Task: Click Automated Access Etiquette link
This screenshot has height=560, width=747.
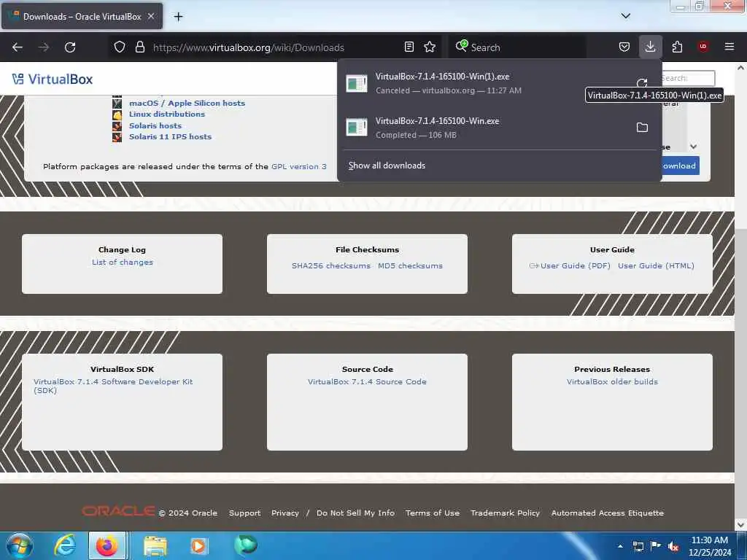Action: click(x=608, y=513)
